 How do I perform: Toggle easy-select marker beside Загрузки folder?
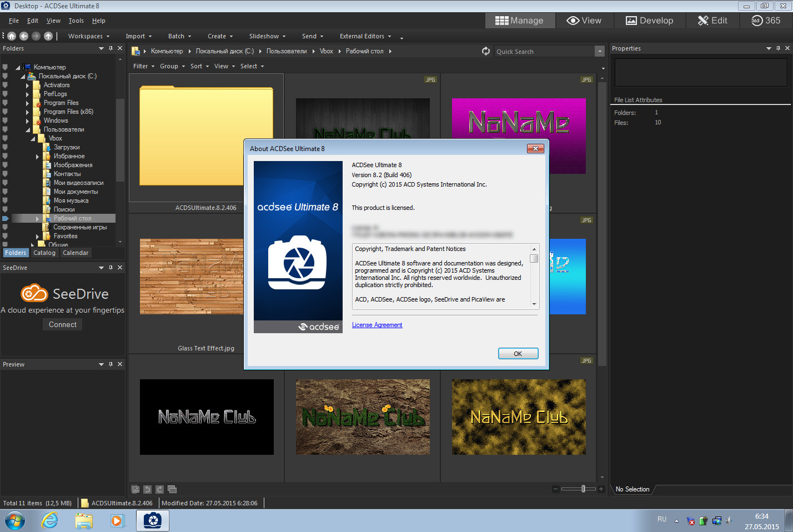[5, 147]
